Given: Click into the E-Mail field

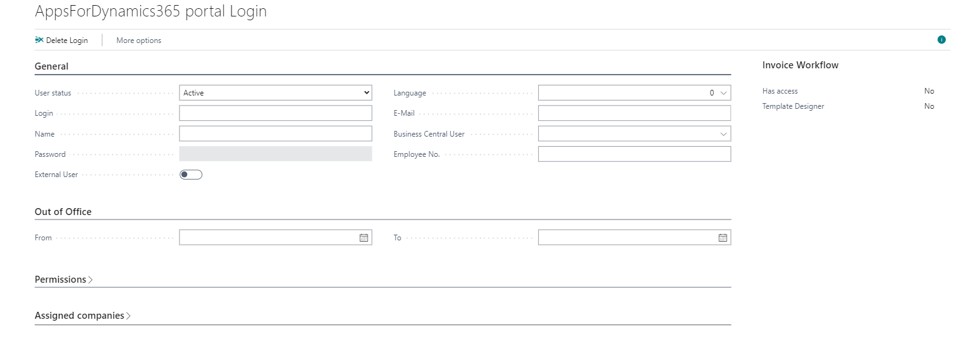Looking at the screenshot, I should point(634,113).
